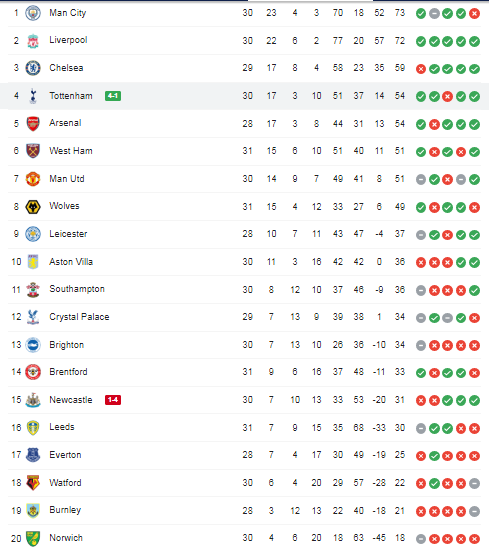Click Tottenham's red loss form icon
Viewport: 489px width, 552px height.
coord(447,96)
